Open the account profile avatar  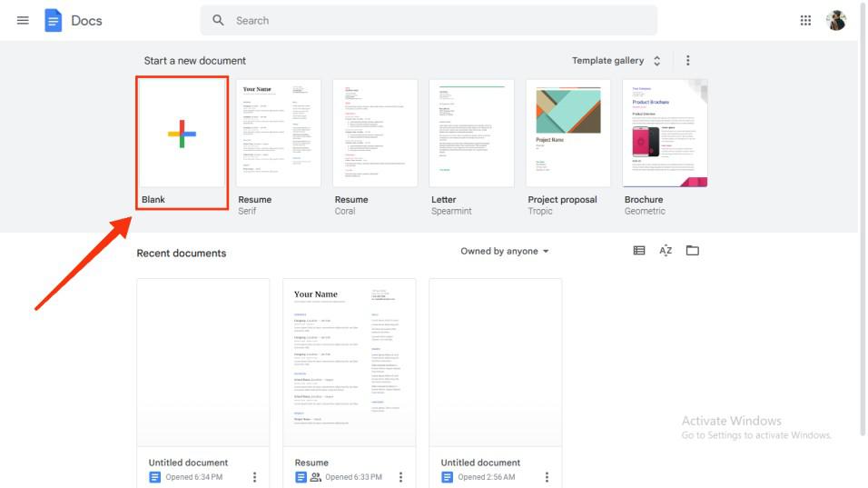pos(836,21)
